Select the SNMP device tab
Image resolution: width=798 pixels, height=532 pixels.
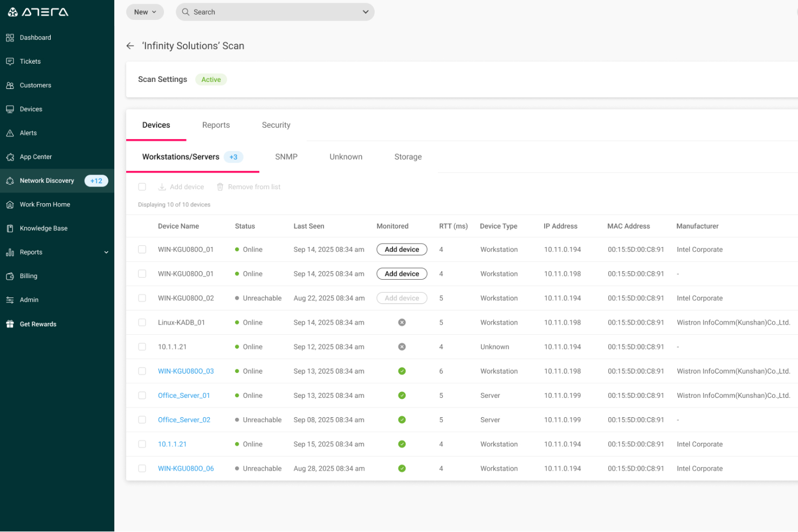coord(286,157)
